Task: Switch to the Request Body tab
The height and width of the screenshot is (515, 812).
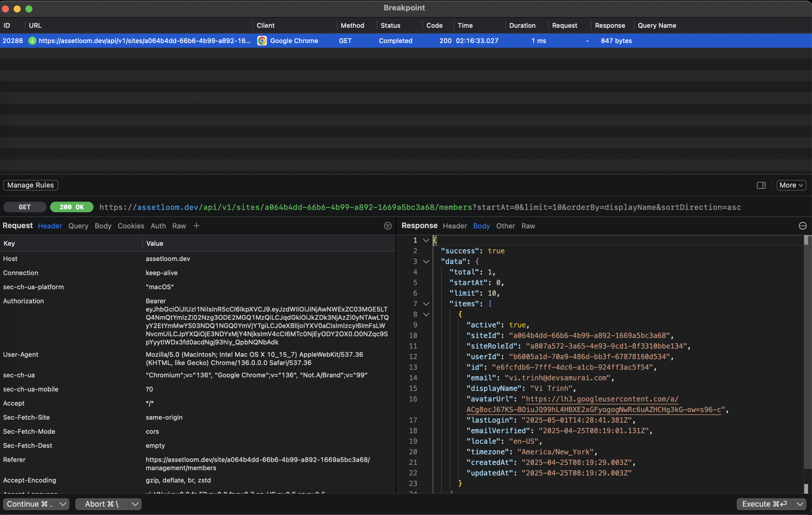Action: coord(103,226)
